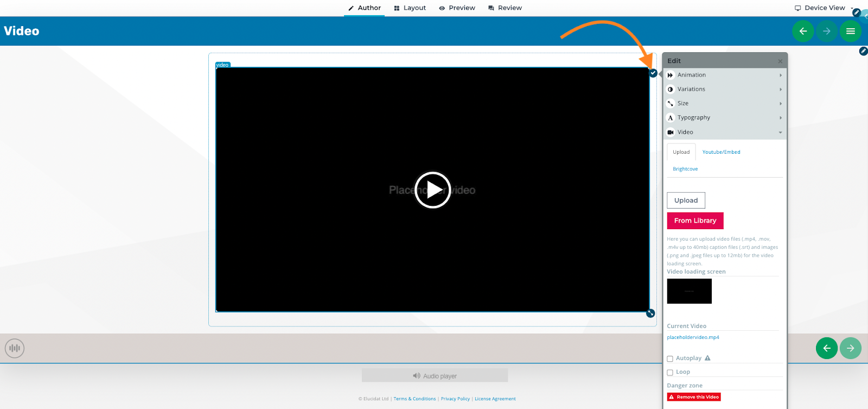Open the Privacy Policy link
This screenshot has width=868, height=409.
tap(455, 399)
